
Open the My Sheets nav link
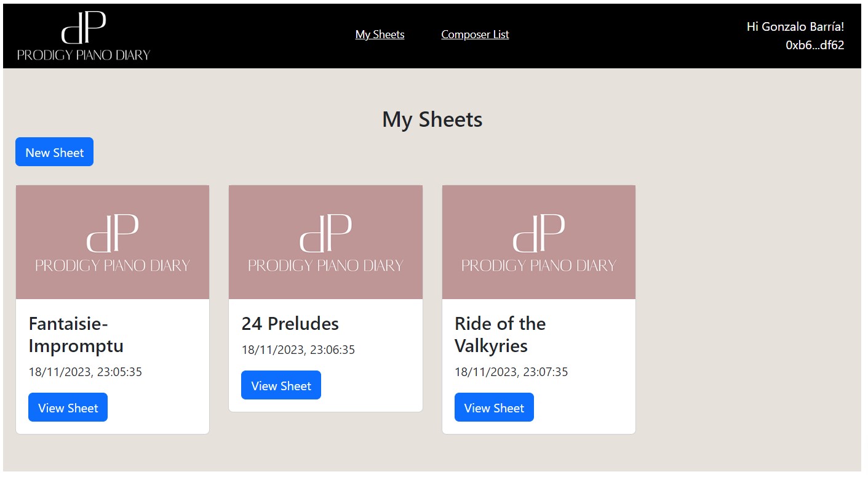point(380,34)
